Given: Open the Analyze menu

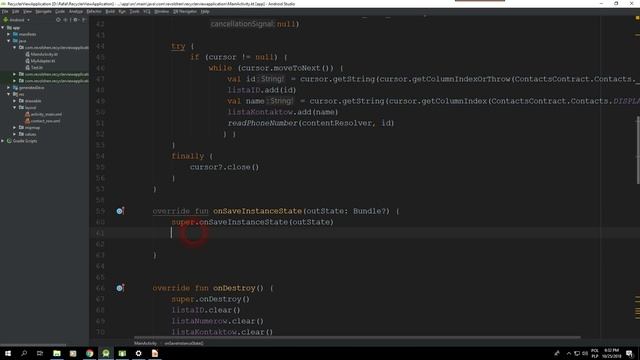Looking at the screenshot, I should (x=76, y=11).
